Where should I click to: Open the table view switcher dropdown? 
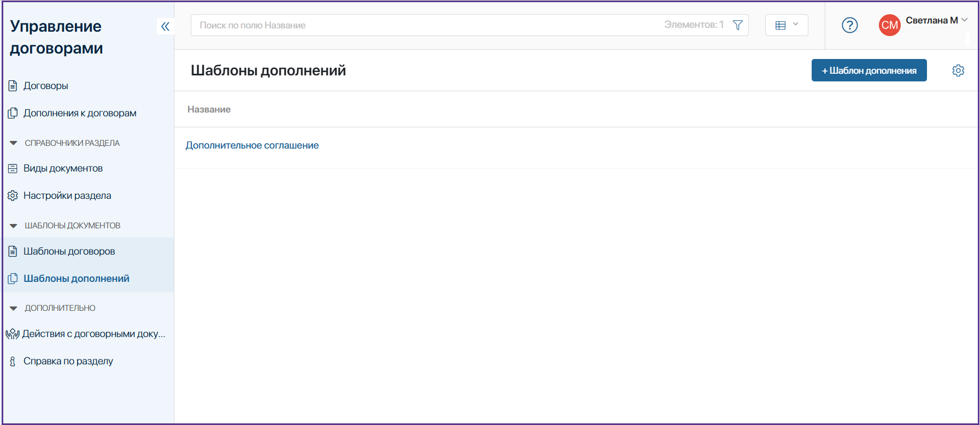787,25
